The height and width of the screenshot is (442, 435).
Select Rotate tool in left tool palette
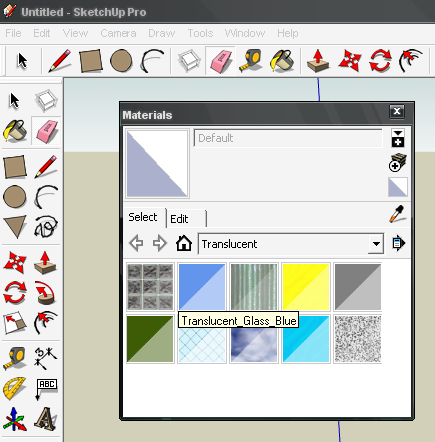point(15,293)
